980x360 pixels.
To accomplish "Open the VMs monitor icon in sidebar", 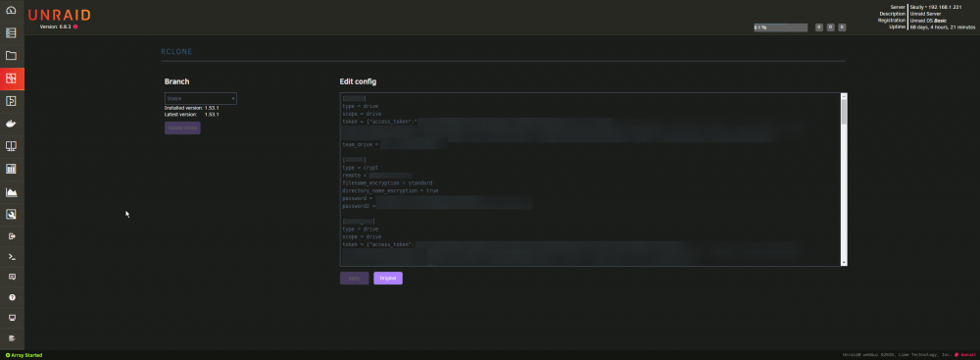I will tap(11, 146).
